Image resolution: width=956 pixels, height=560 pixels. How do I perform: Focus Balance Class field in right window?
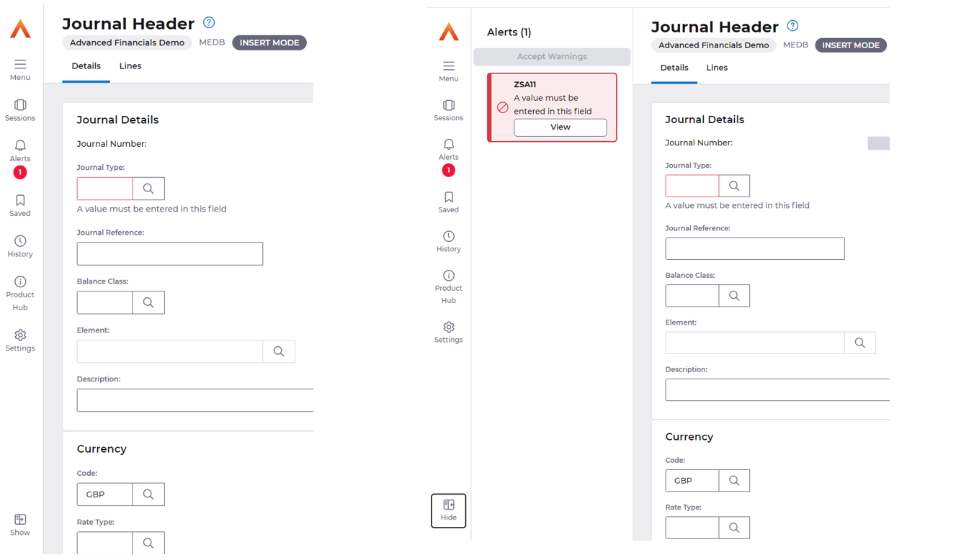[x=692, y=296]
